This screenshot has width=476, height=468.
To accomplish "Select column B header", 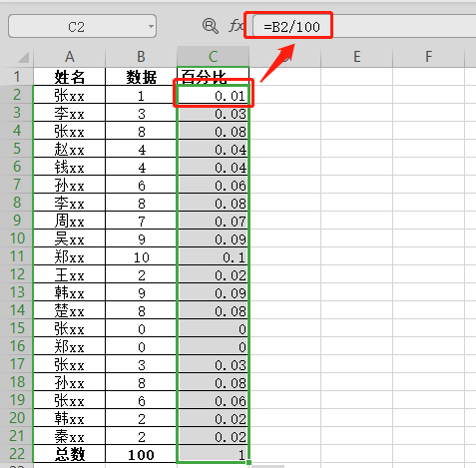I will (141, 57).
